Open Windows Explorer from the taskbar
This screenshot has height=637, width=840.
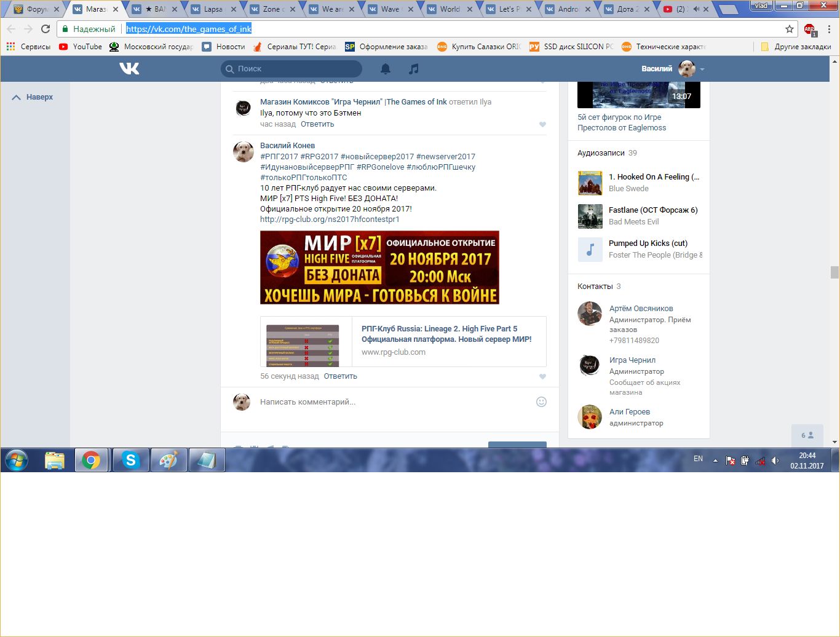click(55, 460)
